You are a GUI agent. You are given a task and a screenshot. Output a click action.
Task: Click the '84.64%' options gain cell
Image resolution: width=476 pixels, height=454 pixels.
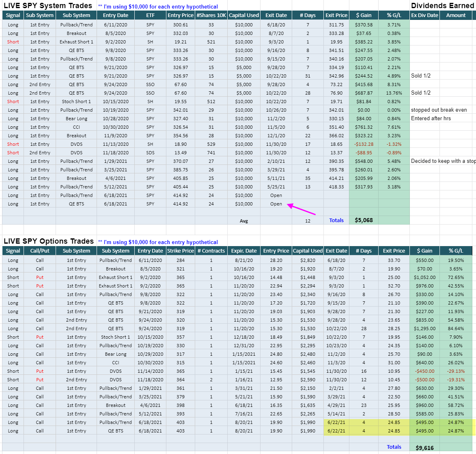tap(456, 329)
